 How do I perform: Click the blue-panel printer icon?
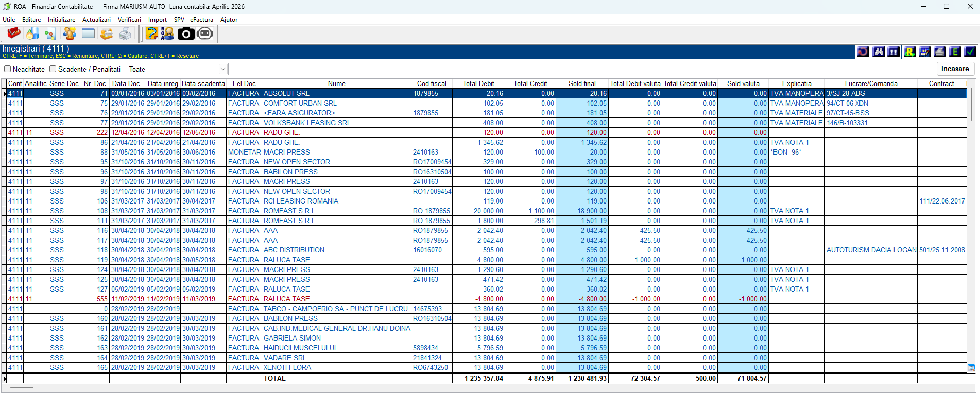(x=940, y=52)
